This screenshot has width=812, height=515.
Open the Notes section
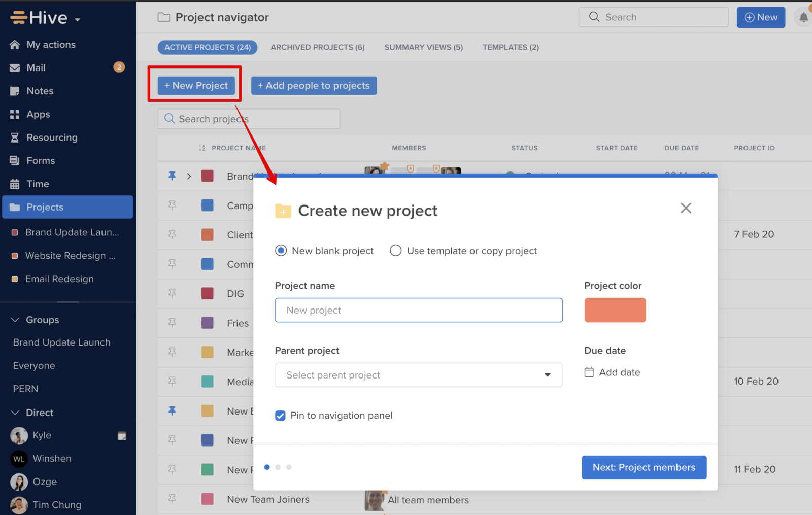point(40,91)
